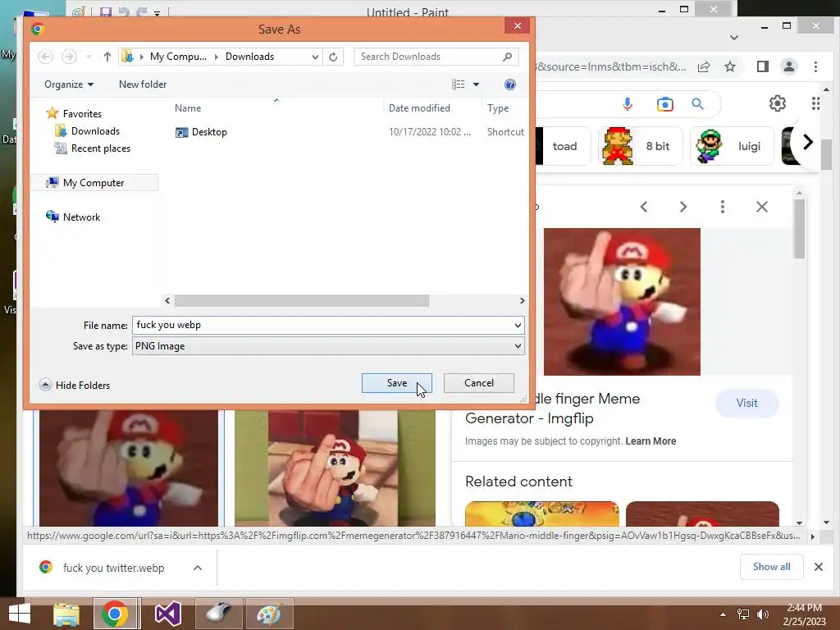The height and width of the screenshot is (630, 840).
Task: Select Favorites in the navigation pane
Action: coord(82,113)
